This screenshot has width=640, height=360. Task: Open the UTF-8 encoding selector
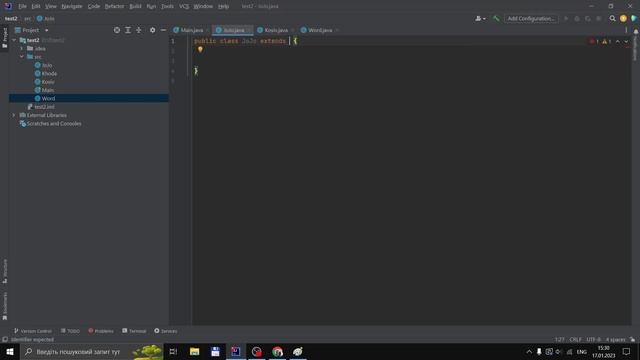[593, 339]
